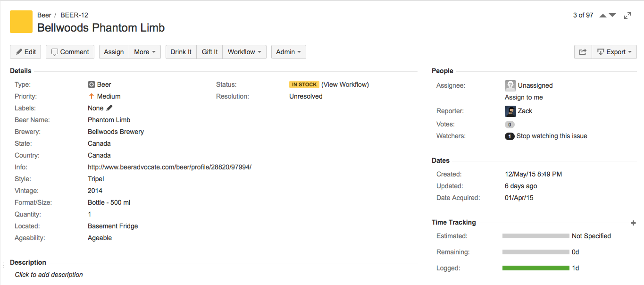
Task: Click the Phantom Limb beer name value
Action: [x=109, y=120]
